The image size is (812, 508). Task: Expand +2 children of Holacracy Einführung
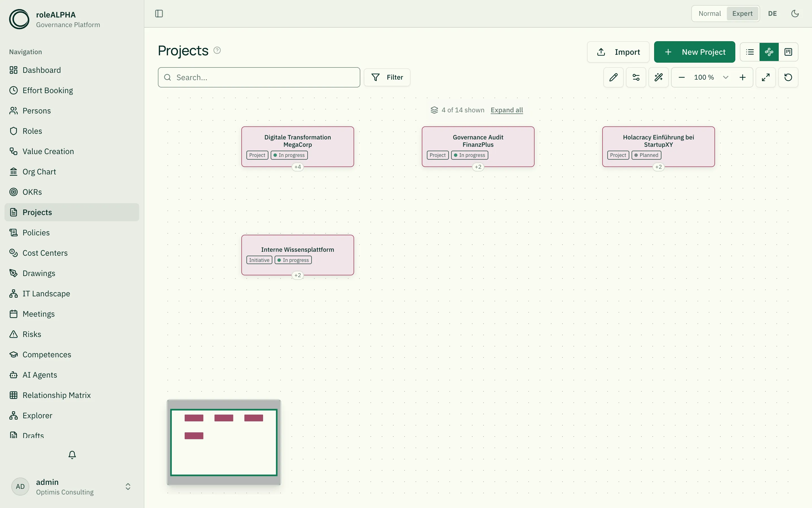click(x=659, y=167)
